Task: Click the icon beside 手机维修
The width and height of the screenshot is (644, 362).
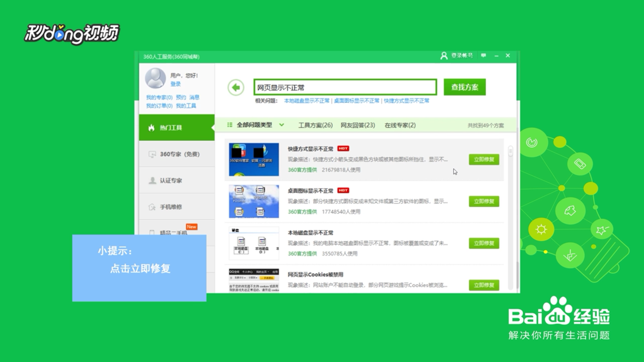Action: [152, 207]
